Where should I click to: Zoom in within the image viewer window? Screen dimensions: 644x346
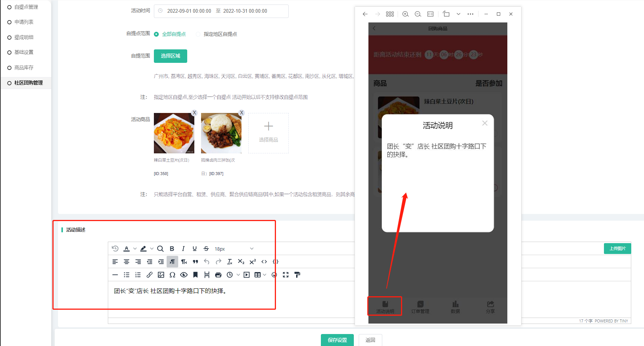[405, 14]
